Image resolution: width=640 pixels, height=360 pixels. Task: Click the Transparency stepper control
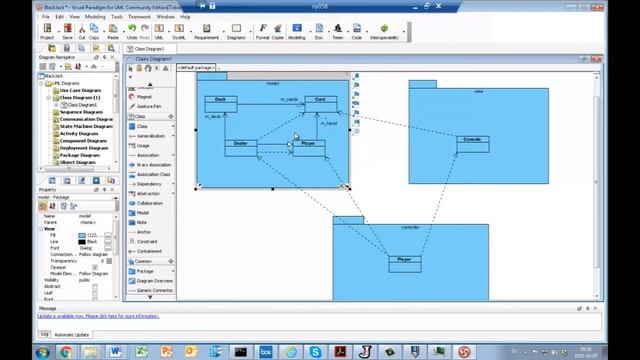pos(109,261)
